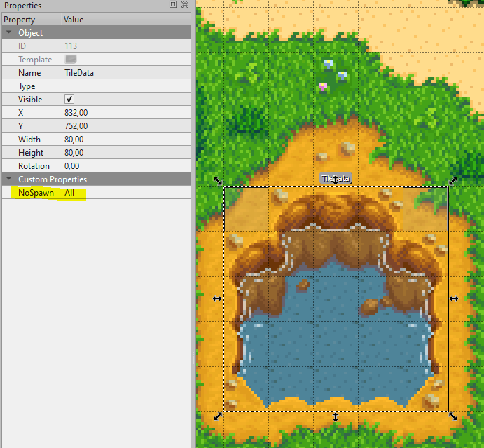The height and width of the screenshot is (448, 484).
Task: Select the empty Type value field
Action: (126, 86)
